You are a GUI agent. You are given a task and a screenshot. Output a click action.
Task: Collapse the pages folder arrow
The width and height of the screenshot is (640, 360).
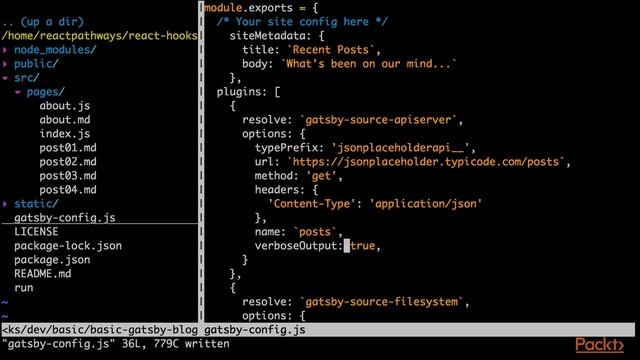18,92
